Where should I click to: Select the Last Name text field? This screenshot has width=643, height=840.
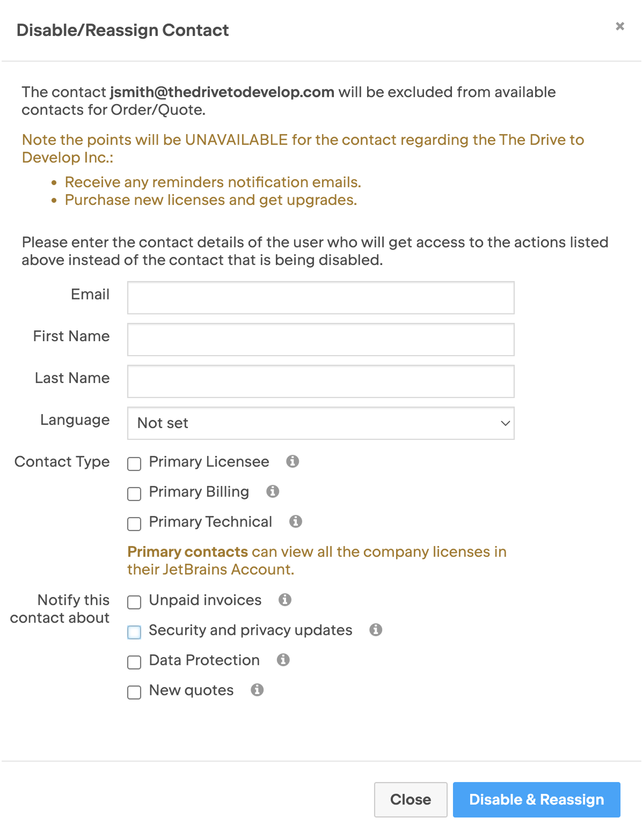coord(320,381)
